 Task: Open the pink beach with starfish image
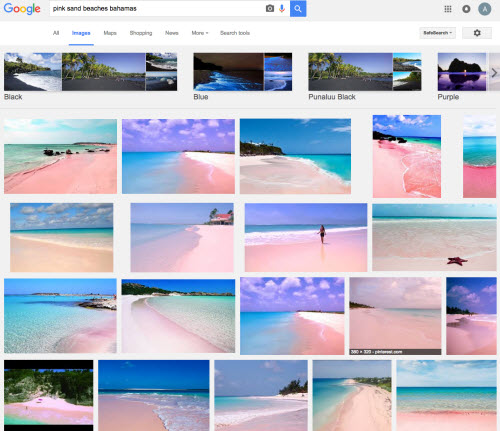click(x=434, y=237)
